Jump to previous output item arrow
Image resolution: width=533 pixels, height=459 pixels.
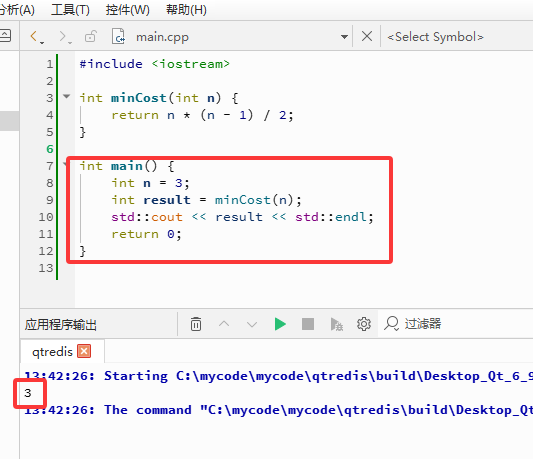coord(224,324)
